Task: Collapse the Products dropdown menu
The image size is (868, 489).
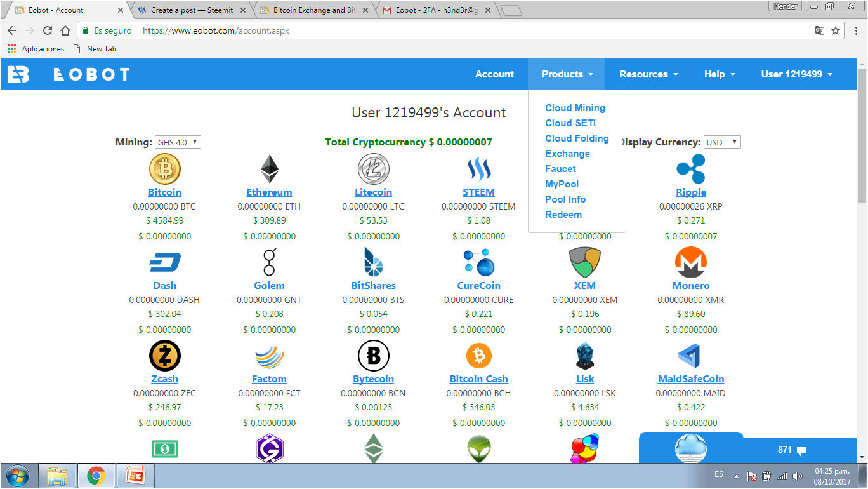Action: [x=567, y=74]
